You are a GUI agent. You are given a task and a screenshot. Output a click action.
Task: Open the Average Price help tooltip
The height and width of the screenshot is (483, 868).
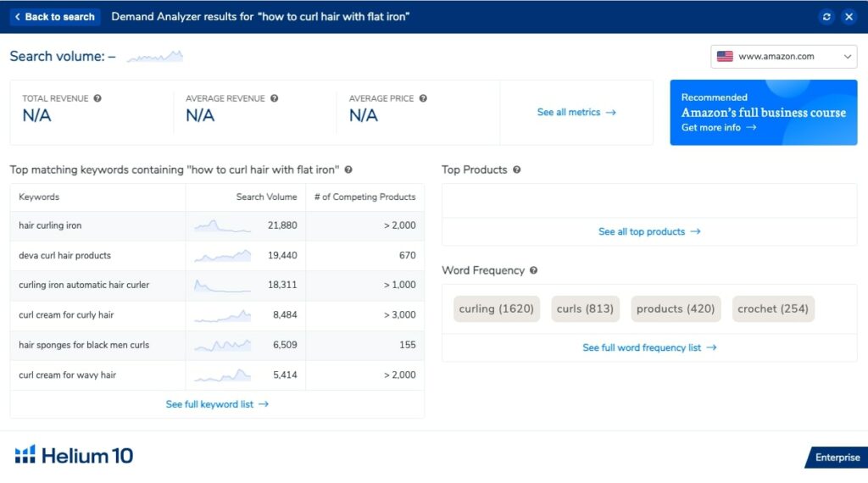[x=423, y=98]
